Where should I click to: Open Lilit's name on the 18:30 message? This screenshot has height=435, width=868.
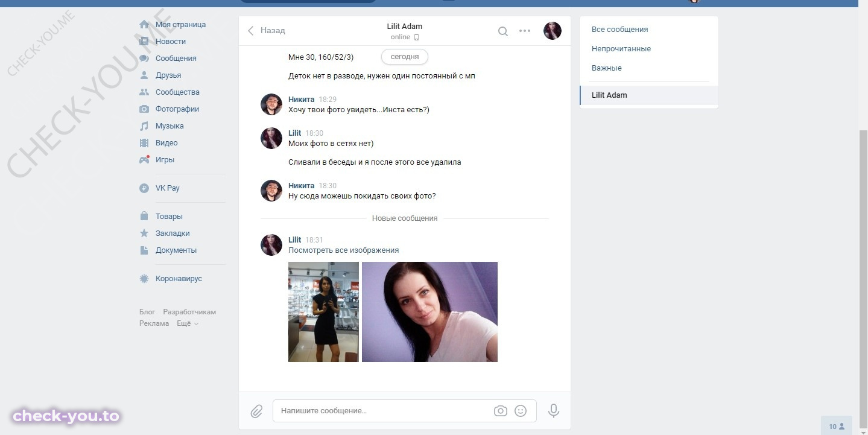tap(294, 133)
